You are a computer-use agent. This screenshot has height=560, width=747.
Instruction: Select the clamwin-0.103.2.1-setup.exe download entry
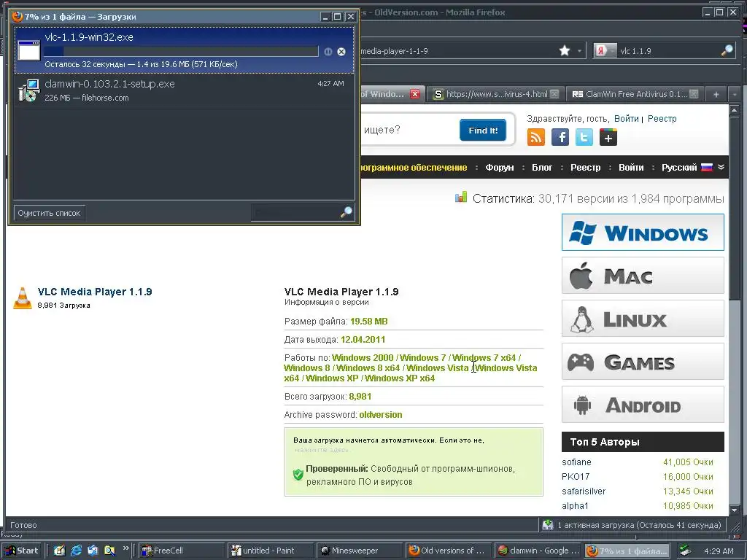184,90
